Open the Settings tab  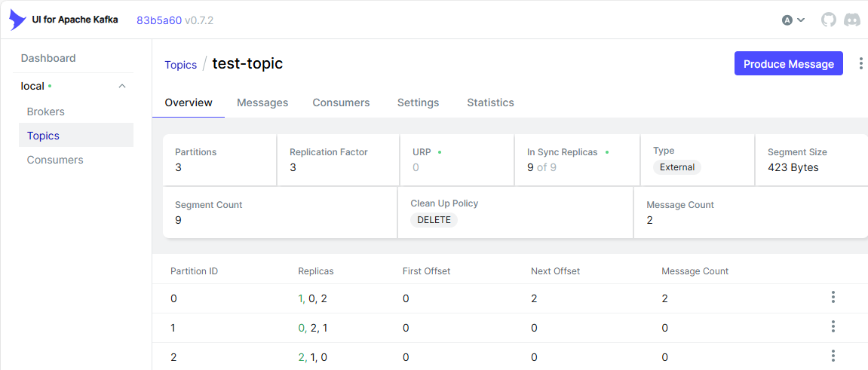coord(418,102)
